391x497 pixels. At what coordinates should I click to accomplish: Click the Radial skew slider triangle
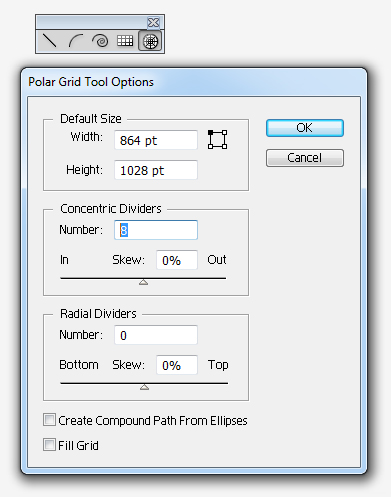coord(144,387)
